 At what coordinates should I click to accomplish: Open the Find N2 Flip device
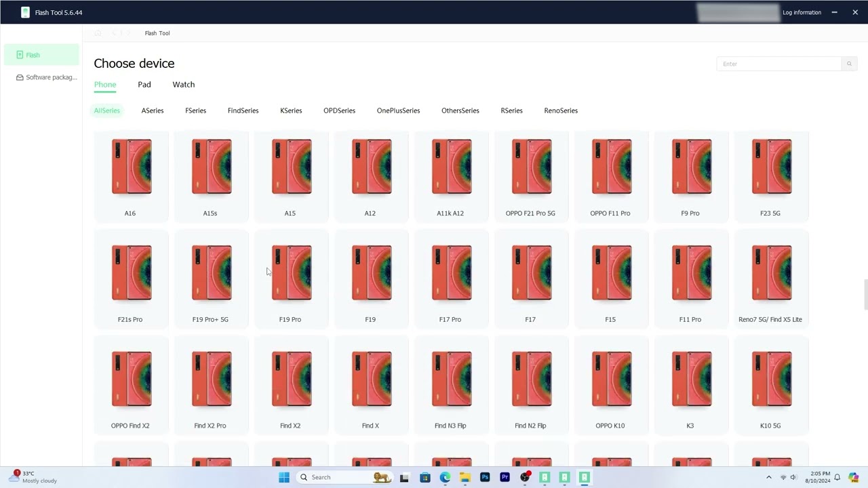pyautogui.click(x=531, y=386)
